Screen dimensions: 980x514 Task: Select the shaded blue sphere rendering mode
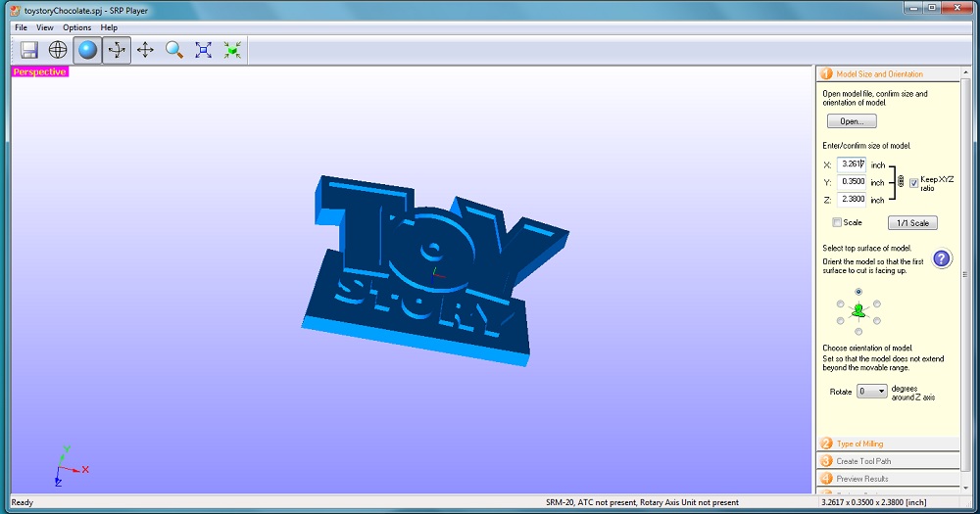(87, 50)
